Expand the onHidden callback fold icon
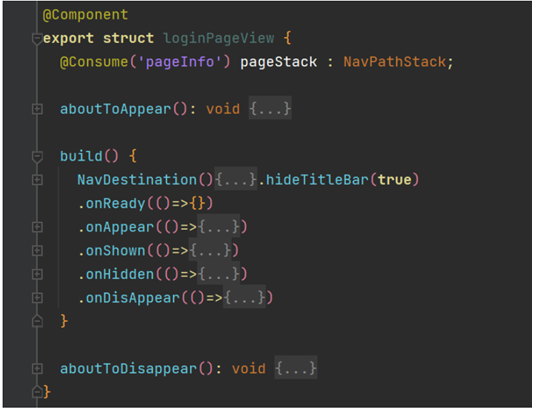Viewport: 533px width, 410px height. [x=37, y=274]
